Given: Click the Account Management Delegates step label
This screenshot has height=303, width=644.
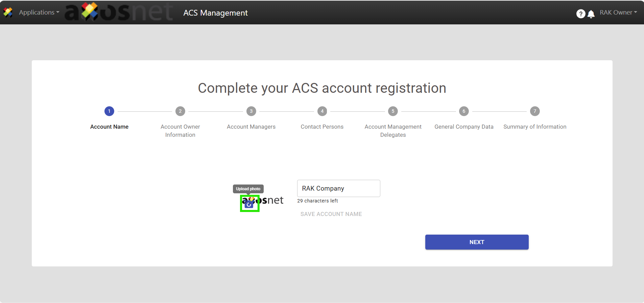Looking at the screenshot, I should [393, 131].
